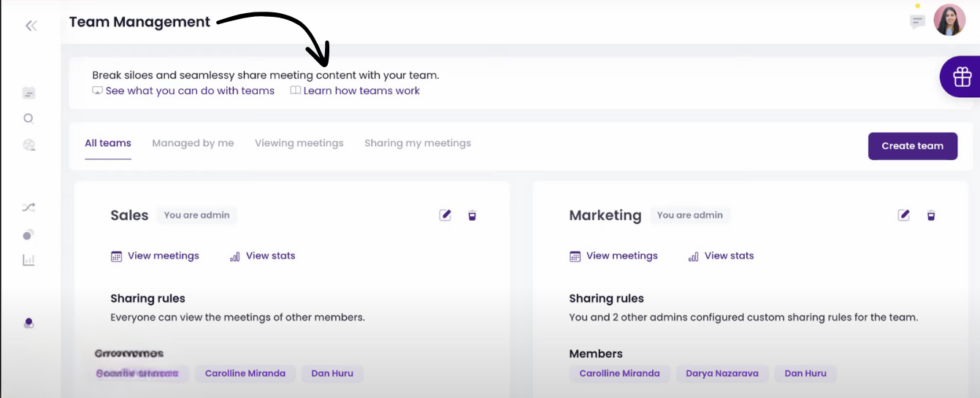Open the circle sidebar icon above chart
The width and height of the screenshot is (980, 398).
click(28, 236)
